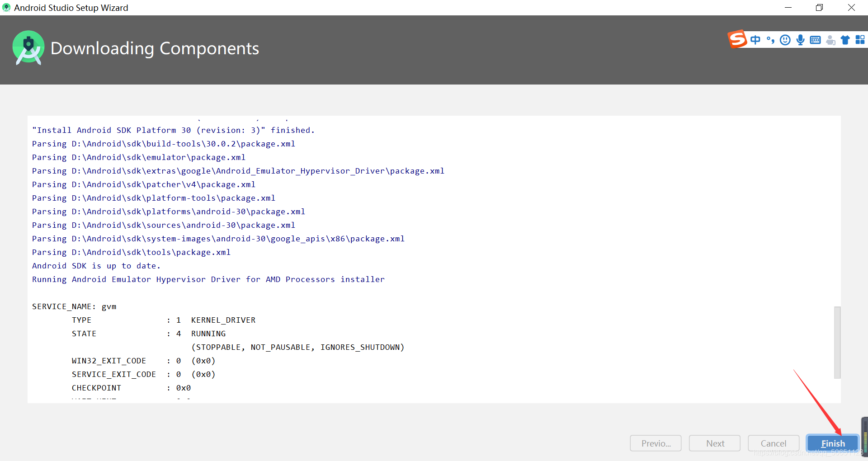This screenshot has height=461, width=868.
Task: Click the system-images google_apis\x86 parsing line
Action: pyautogui.click(x=218, y=239)
